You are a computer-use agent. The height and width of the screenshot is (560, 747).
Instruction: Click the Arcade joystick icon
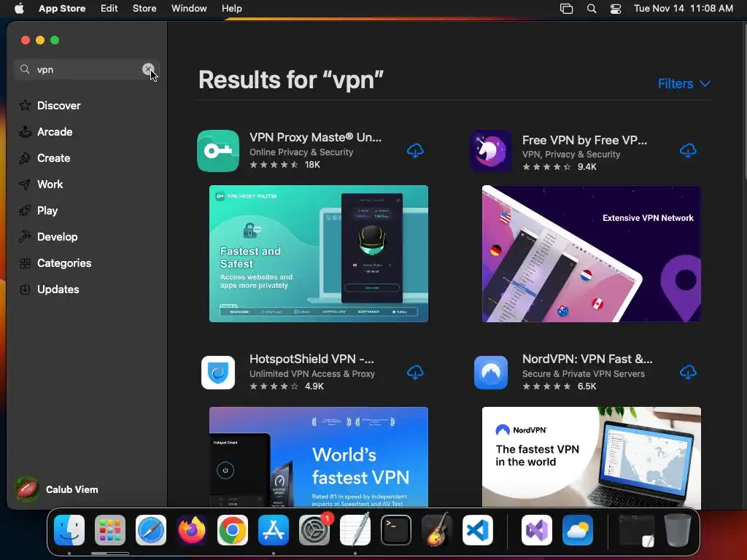click(x=25, y=131)
